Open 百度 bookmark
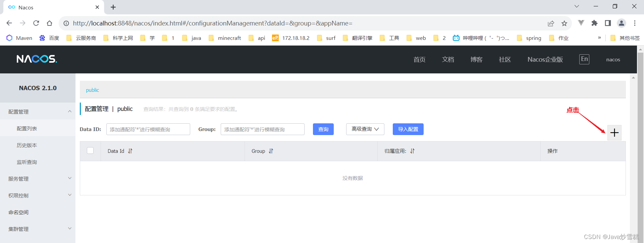 point(49,38)
